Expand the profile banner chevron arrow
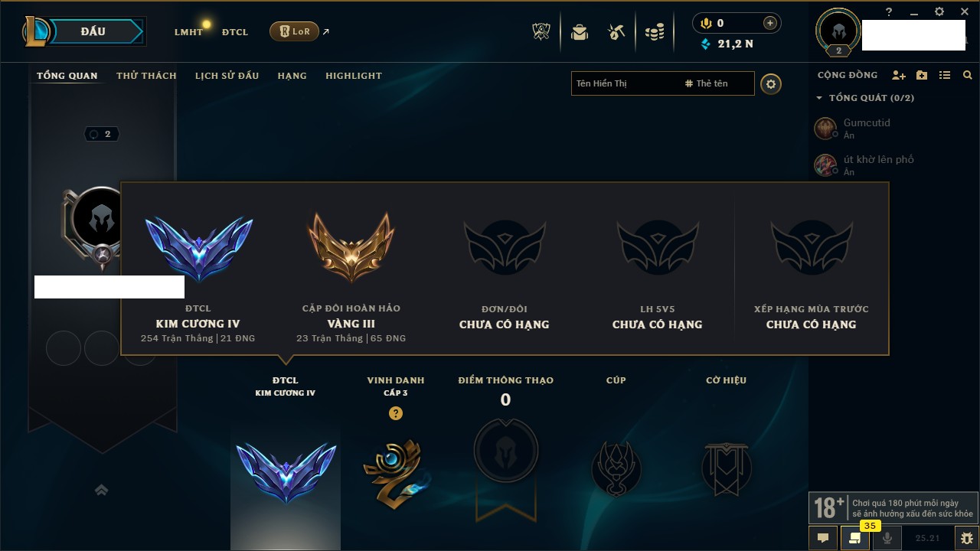The image size is (980, 551). point(101,490)
